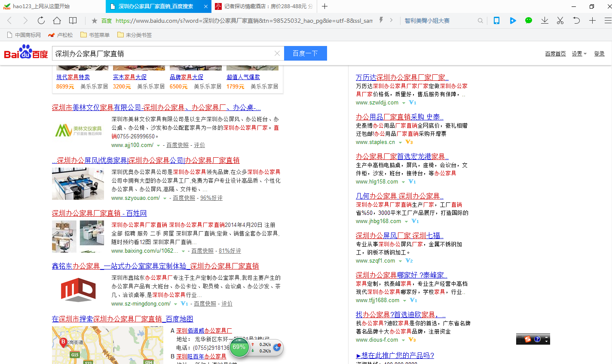This screenshot has width=612, height=364.
Task: Refresh the current search results page
Action: [x=41, y=20]
